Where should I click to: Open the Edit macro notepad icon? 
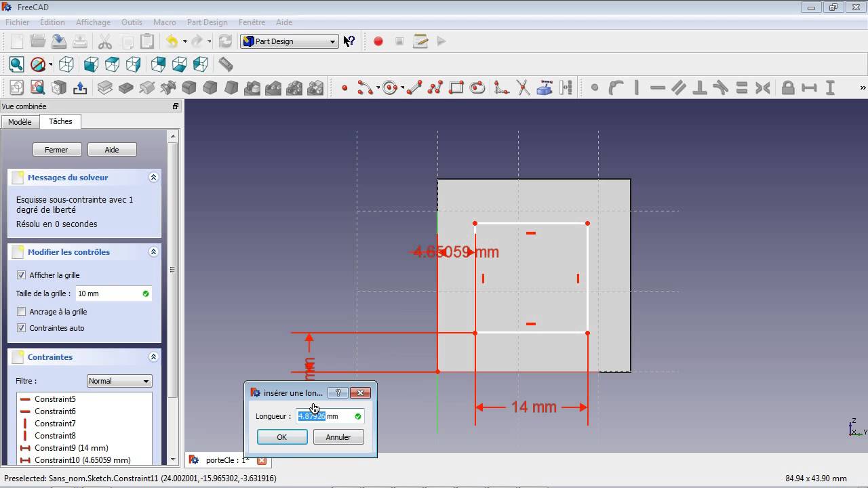coord(420,41)
